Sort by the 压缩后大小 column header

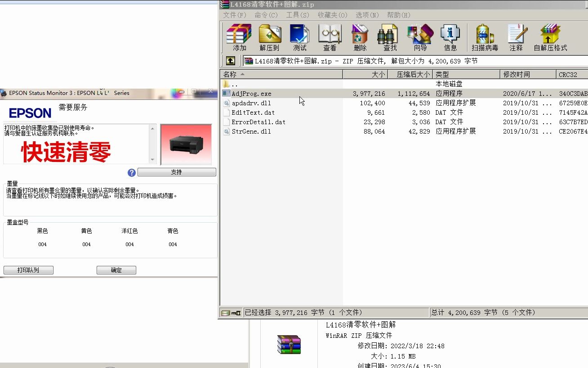(410, 74)
